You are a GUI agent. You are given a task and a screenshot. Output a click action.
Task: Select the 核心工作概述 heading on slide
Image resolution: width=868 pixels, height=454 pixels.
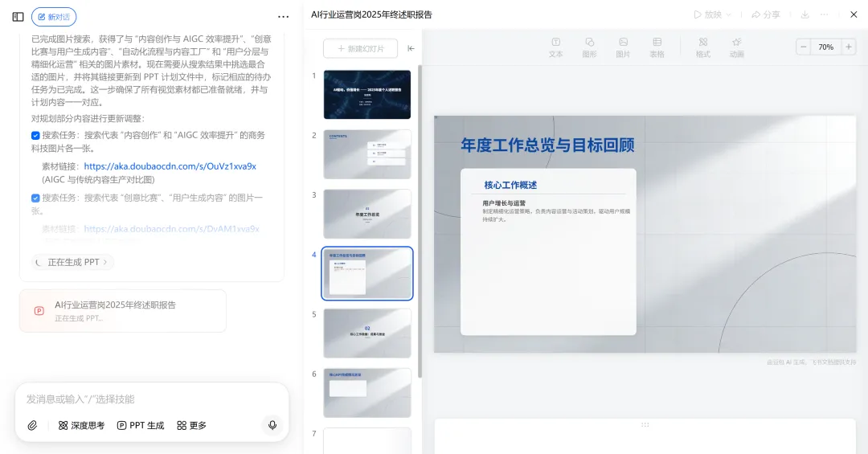point(510,185)
